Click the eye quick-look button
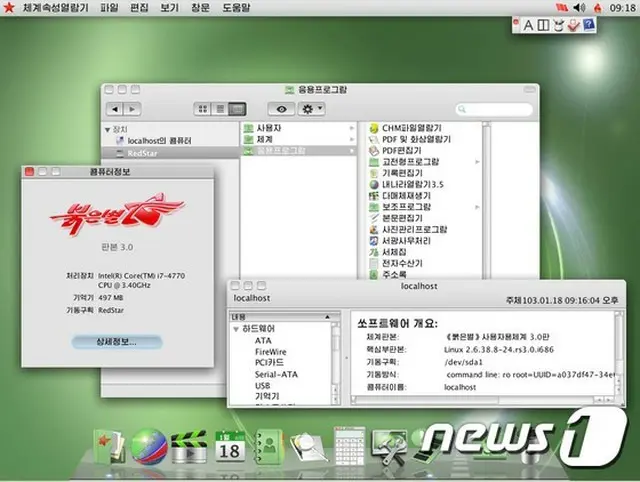The image size is (640, 482). pyautogui.click(x=281, y=109)
